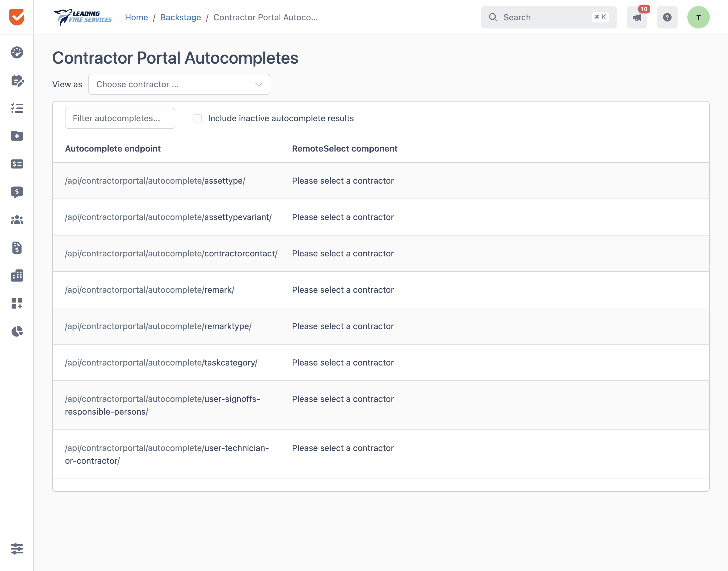Open the building icon in sidebar
The image size is (728, 571).
pos(17,275)
